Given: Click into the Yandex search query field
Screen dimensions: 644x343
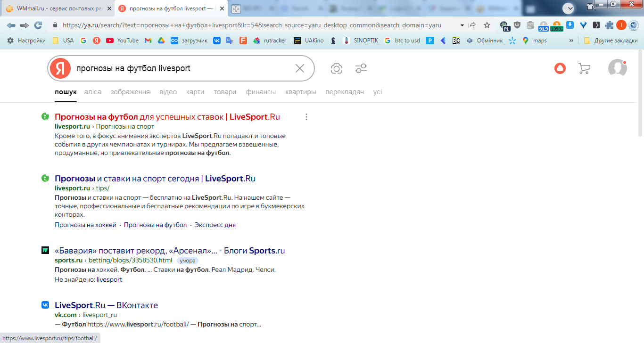Looking at the screenshot, I should click(182, 68).
